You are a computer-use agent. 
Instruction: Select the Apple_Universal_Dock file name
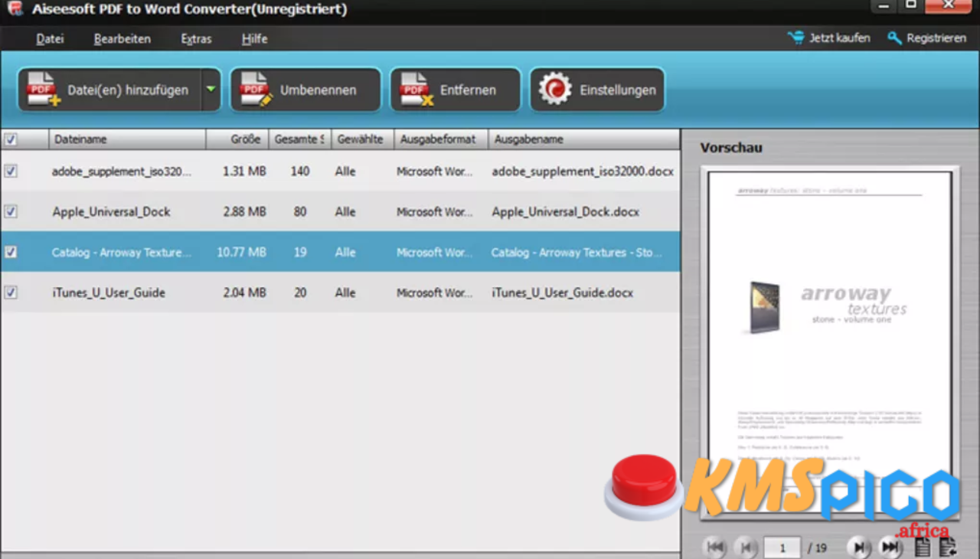pos(111,211)
